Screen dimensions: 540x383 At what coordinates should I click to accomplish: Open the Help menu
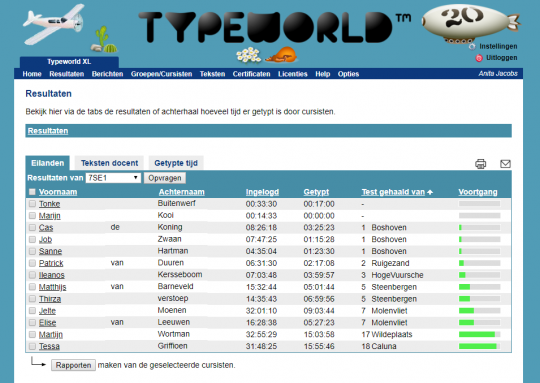point(323,74)
